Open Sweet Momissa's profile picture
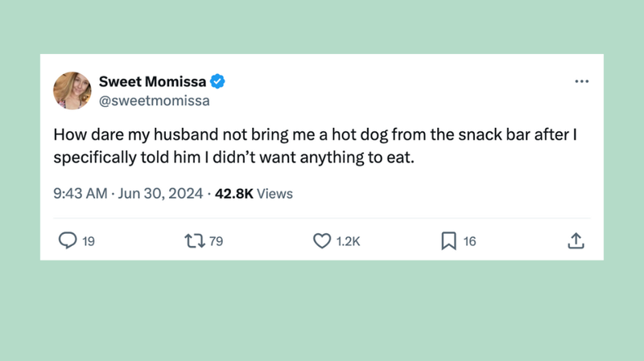This screenshot has height=361, width=644. click(x=72, y=91)
